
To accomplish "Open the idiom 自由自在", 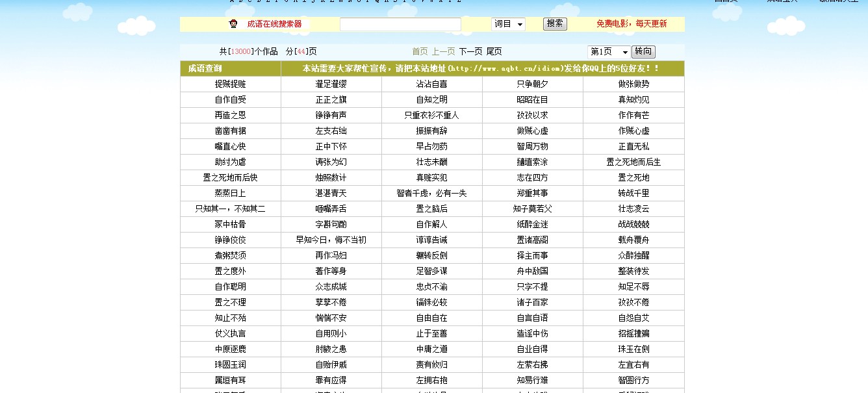I will pyautogui.click(x=432, y=318).
